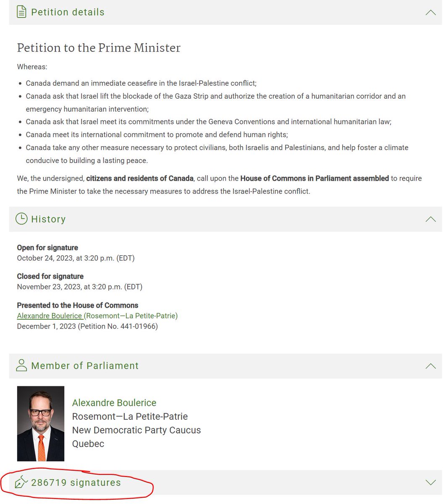Click the Petition No. 441-01966 date line
Image resolution: width=443 pixels, height=504 pixels.
(x=87, y=326)
